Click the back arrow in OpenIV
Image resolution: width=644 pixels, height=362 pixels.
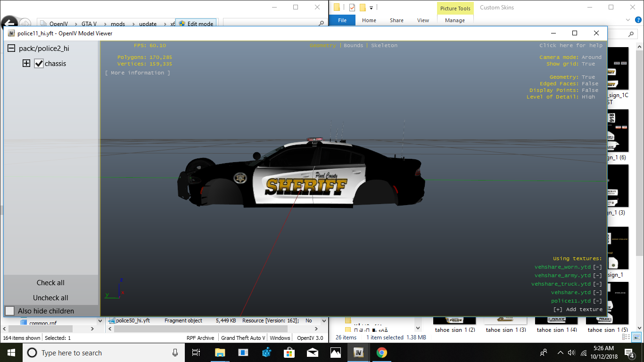click(9, 24)
